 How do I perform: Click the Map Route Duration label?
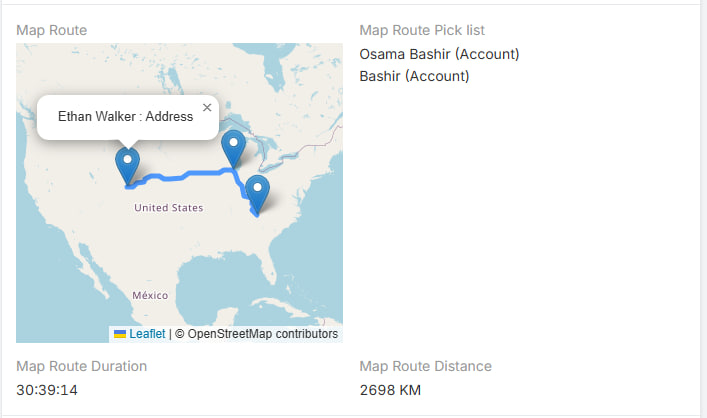click(x=82, y=366)
